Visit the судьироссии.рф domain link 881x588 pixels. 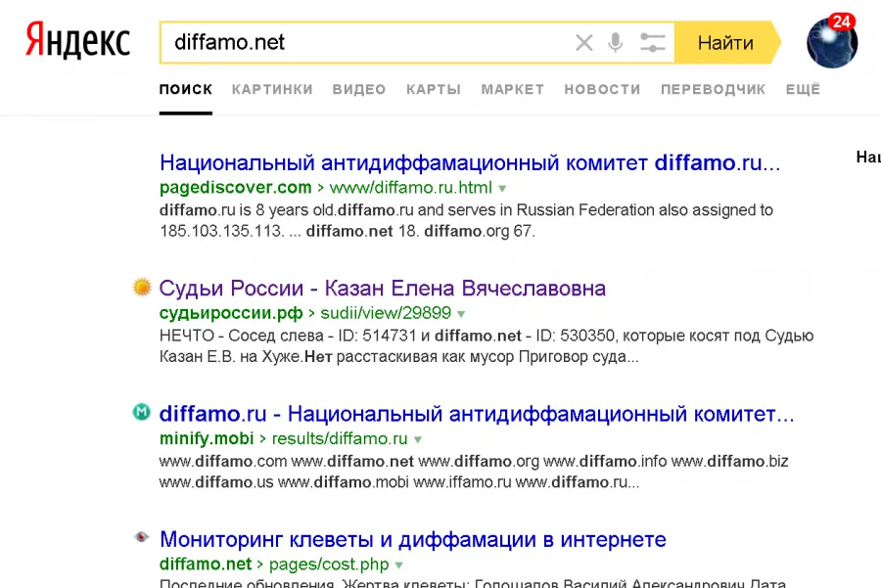point(231,313)
